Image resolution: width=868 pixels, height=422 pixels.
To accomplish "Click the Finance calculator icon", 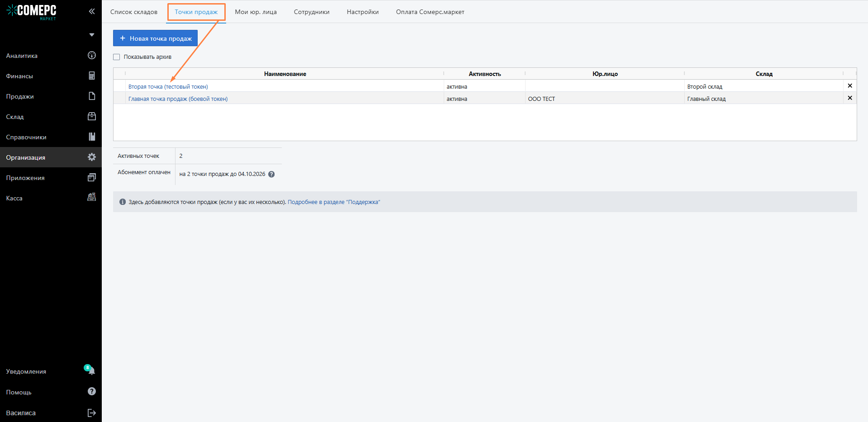I will tap(92, 76).
